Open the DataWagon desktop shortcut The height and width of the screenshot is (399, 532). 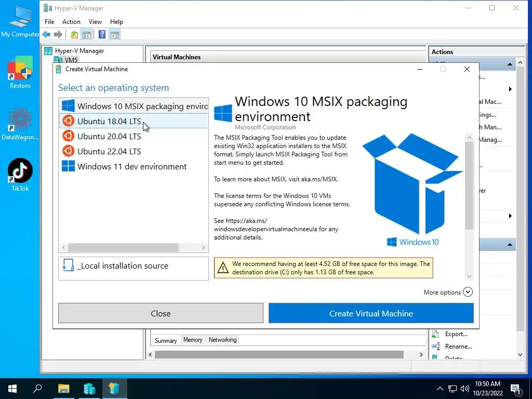pos(20,124)
